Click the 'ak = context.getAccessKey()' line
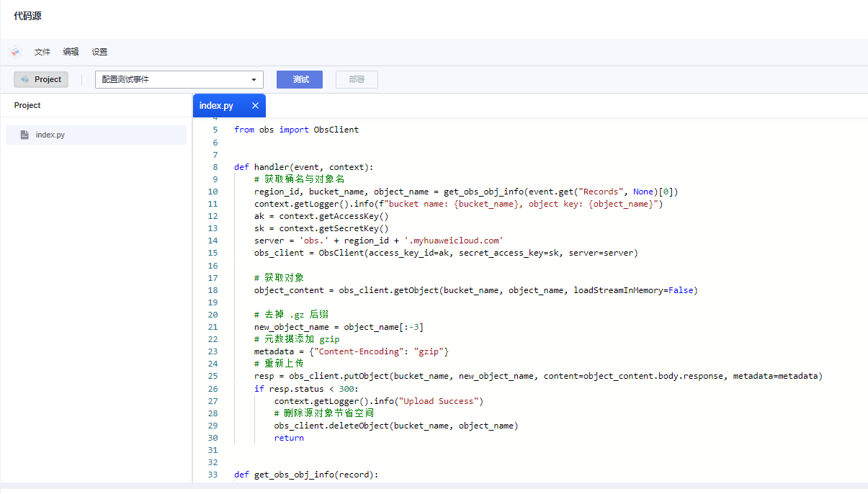The height and width of the screenshot is (494, 868). coord(321,216)
